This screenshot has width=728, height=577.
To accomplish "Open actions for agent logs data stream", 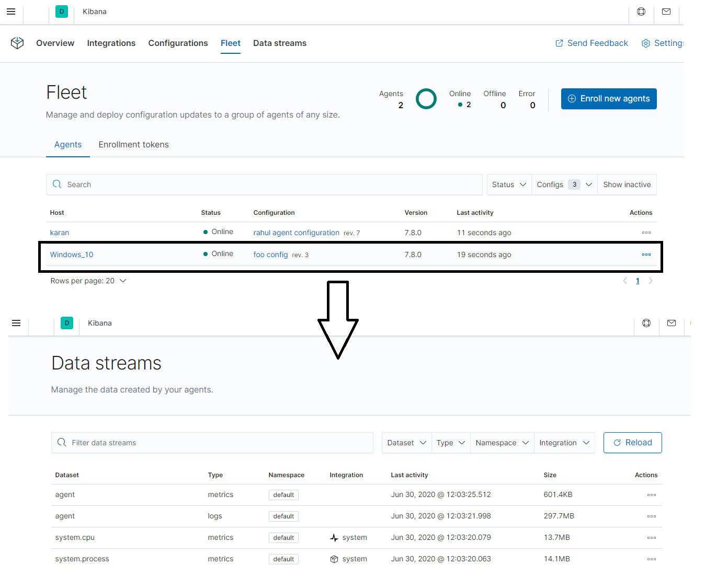I will (x=652, y=516).
